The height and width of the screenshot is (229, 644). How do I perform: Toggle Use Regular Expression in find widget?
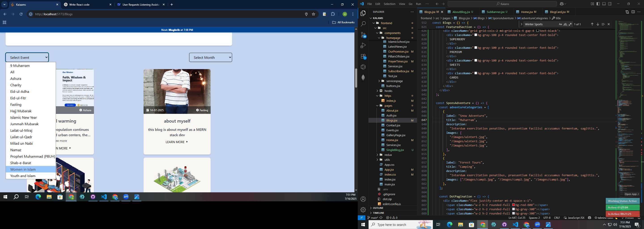point(570,24)
